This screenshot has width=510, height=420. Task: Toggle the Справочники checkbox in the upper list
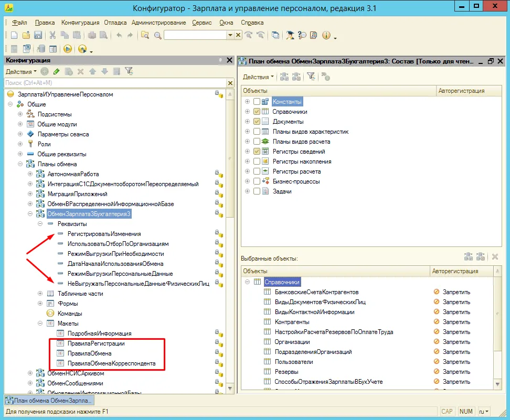pyautogui.click(x=257, y=112)
